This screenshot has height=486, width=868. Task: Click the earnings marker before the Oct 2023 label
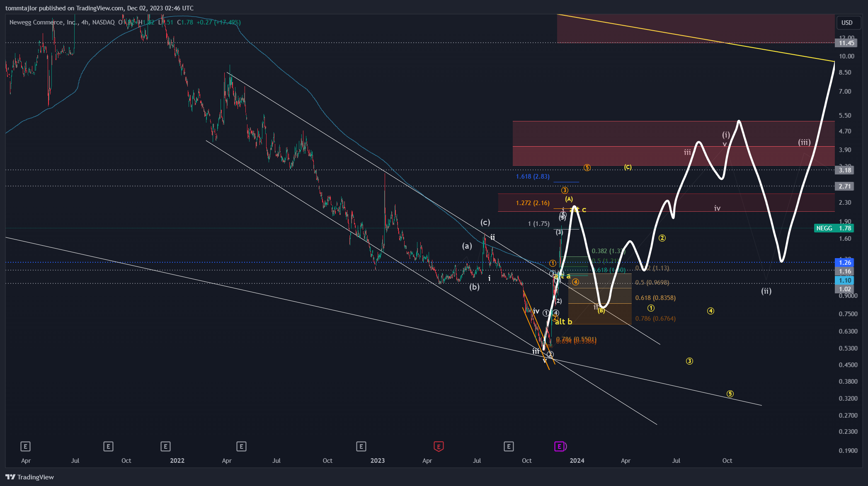click(x=509, y=446)
